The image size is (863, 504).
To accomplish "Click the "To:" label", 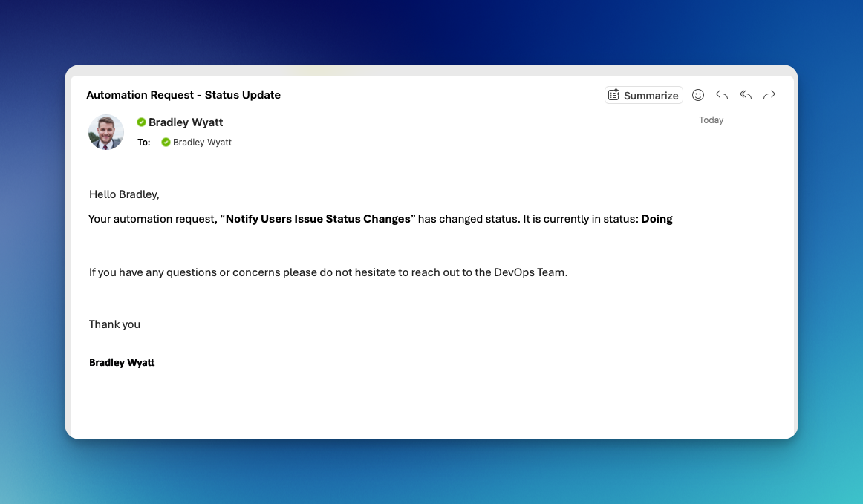I will tap(144, 143).
